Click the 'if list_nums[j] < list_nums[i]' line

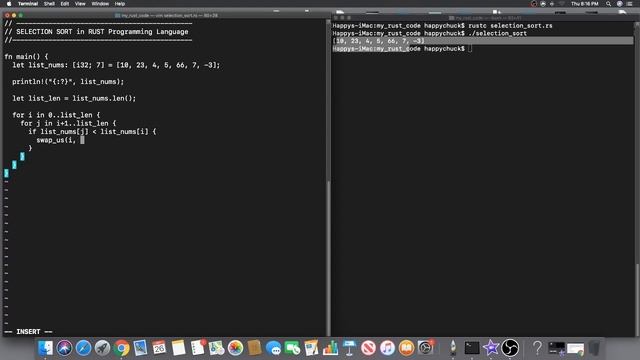pos(92,132)
